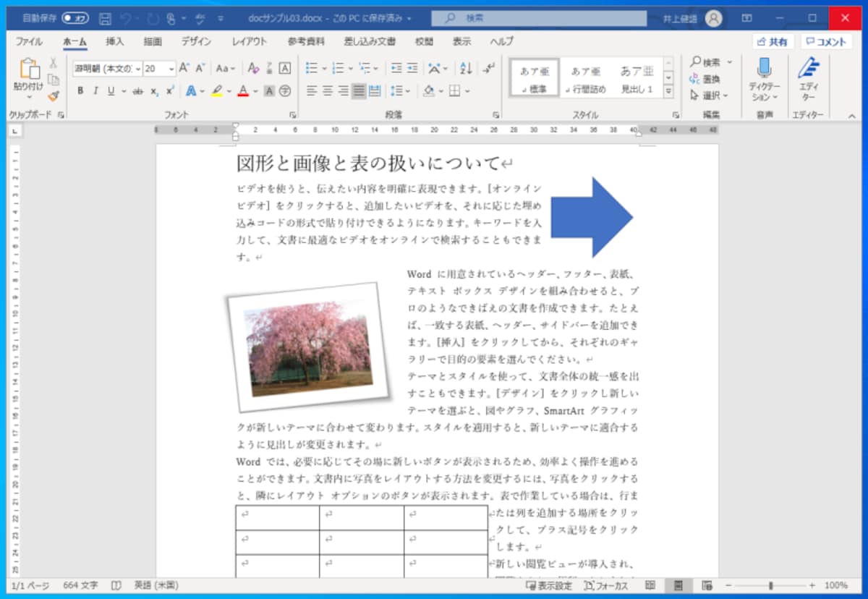
Task: Open the 選択 (Select) dropdown
Action: [709, 95]
